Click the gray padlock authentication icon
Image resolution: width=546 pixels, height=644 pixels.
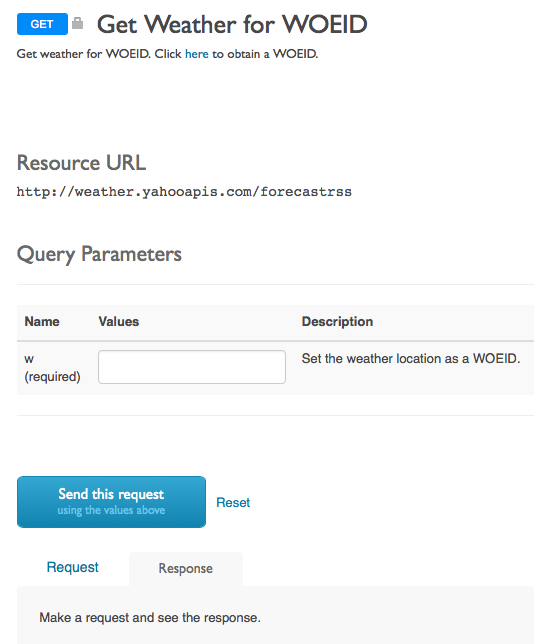(78, 23)
